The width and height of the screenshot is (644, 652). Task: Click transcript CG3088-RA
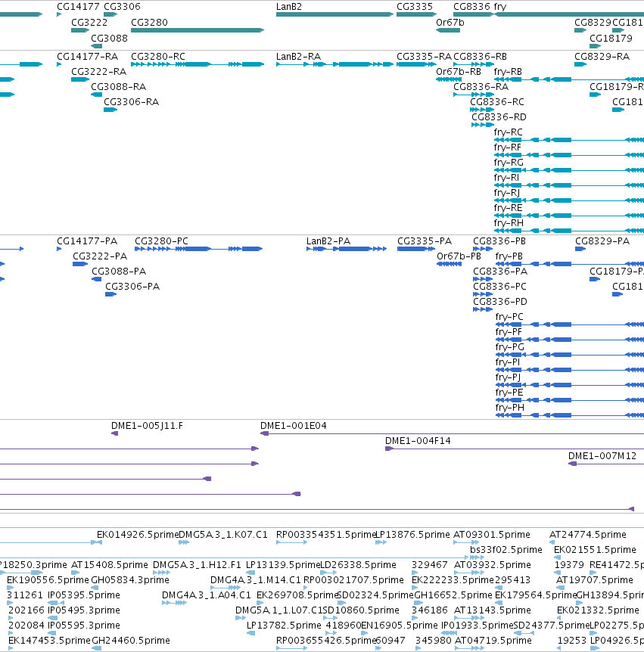point(119,86)
